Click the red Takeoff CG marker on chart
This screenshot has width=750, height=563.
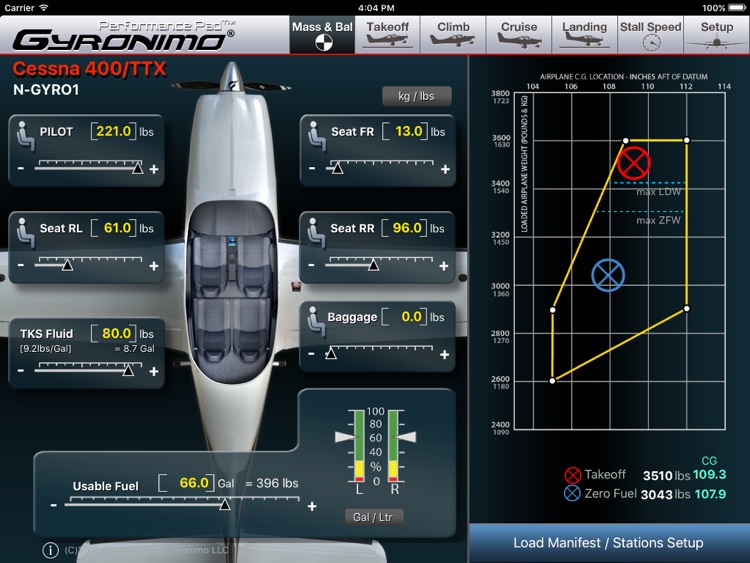pos(634,163)
